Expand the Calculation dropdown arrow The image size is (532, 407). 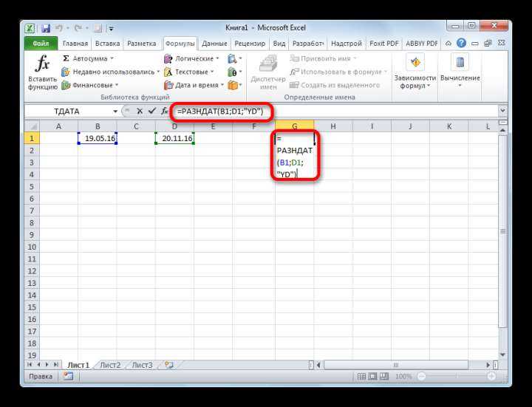click(460, 86)
